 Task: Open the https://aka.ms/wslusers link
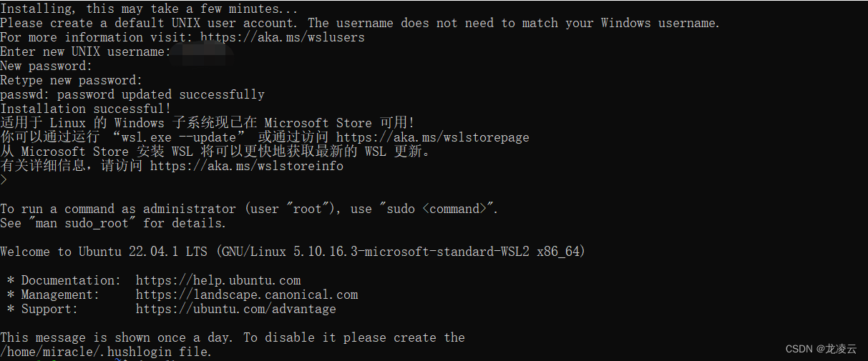point(283,37)
